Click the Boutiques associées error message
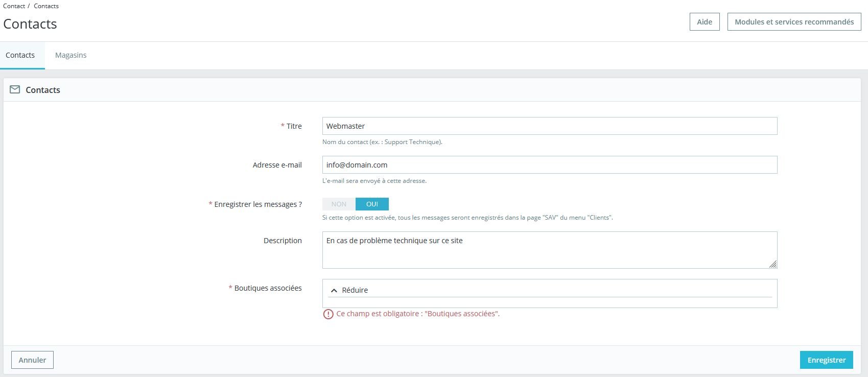 (418, 314)
